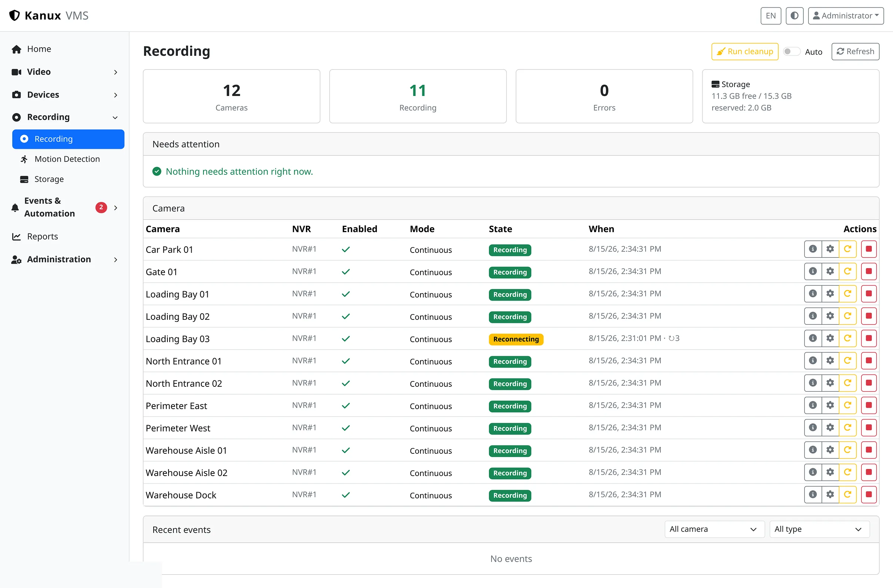The image size is (893, 588).
Task: Stop recording for Loading Bay 02
Action: coord(868,316)
